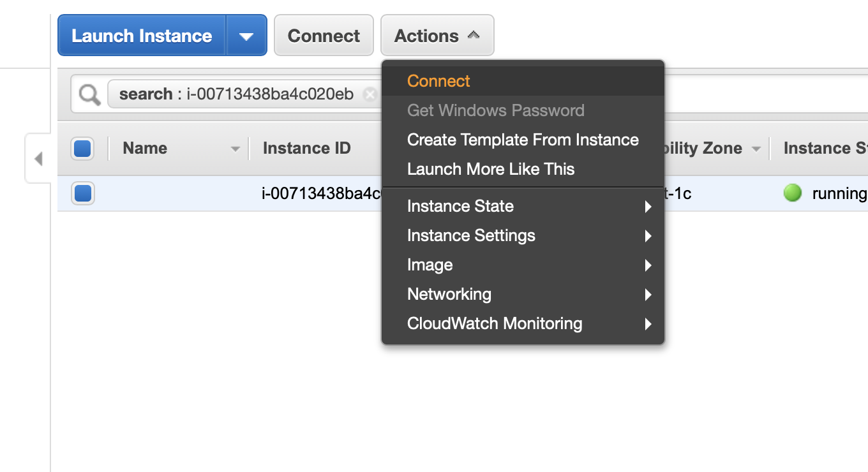Viewport: 868px width, 472px height.
Task: Click the green running status icon
Action: click(x=792, y=193)
